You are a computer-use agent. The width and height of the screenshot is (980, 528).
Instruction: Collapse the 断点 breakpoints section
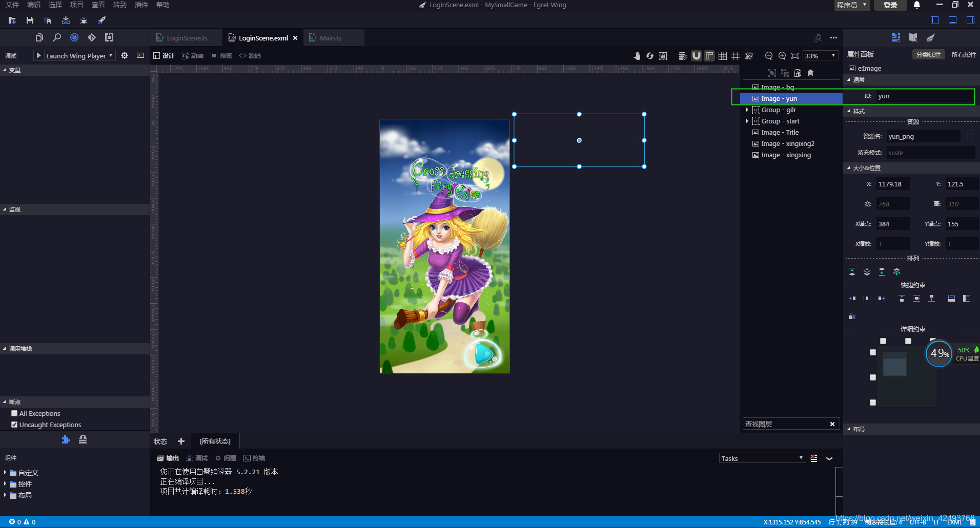(x=5, y=402)
